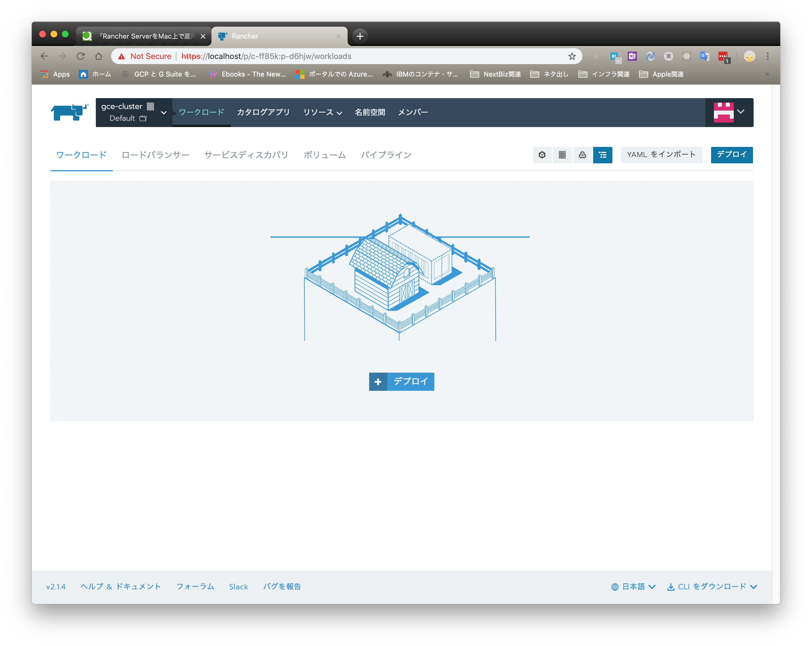
Task: Open the user avatar menu
Action: 729,112
